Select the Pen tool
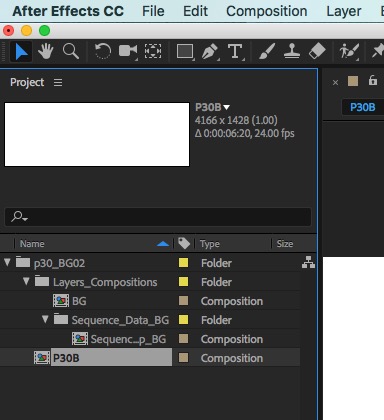The width and height of the screenshot is (384, 420). tap(210, 52)
